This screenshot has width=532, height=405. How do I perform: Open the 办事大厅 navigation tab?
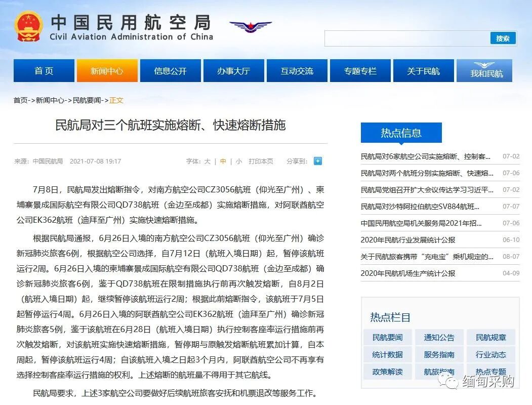click(234, 70)
